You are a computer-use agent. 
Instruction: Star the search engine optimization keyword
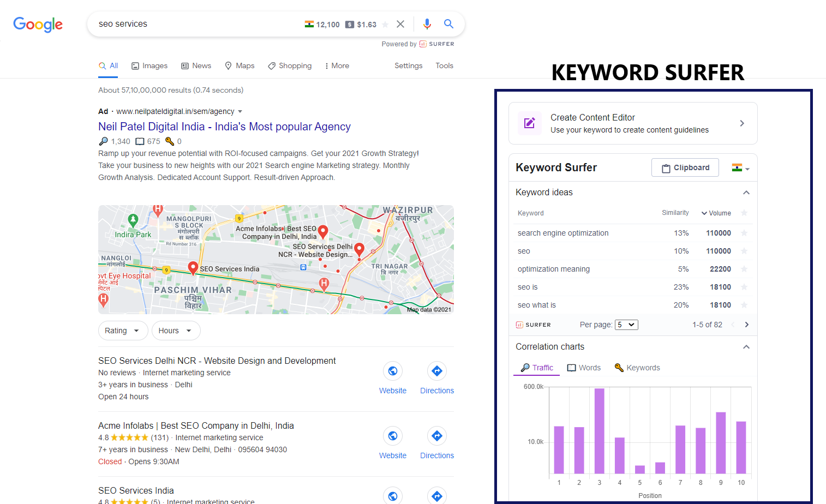[744, 233]
